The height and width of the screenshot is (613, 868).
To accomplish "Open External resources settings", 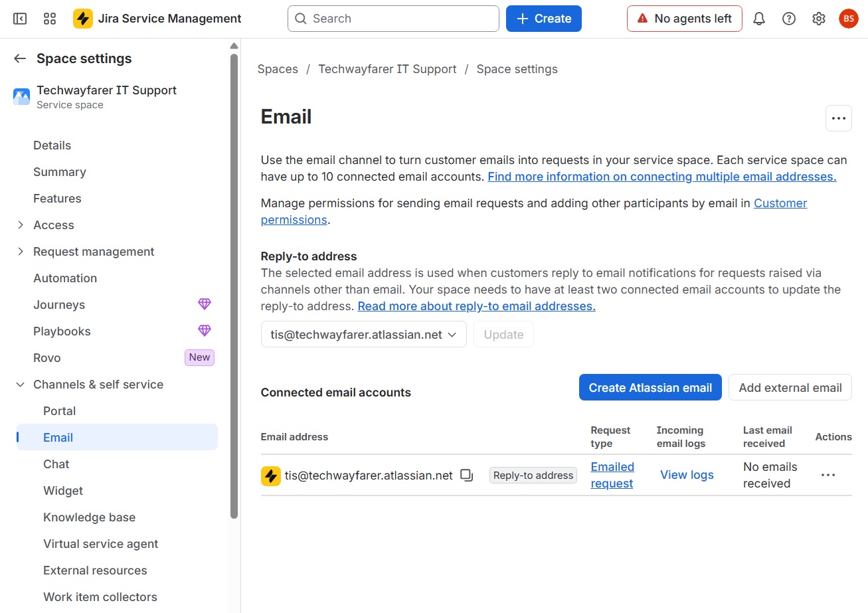I will (95, 570).
